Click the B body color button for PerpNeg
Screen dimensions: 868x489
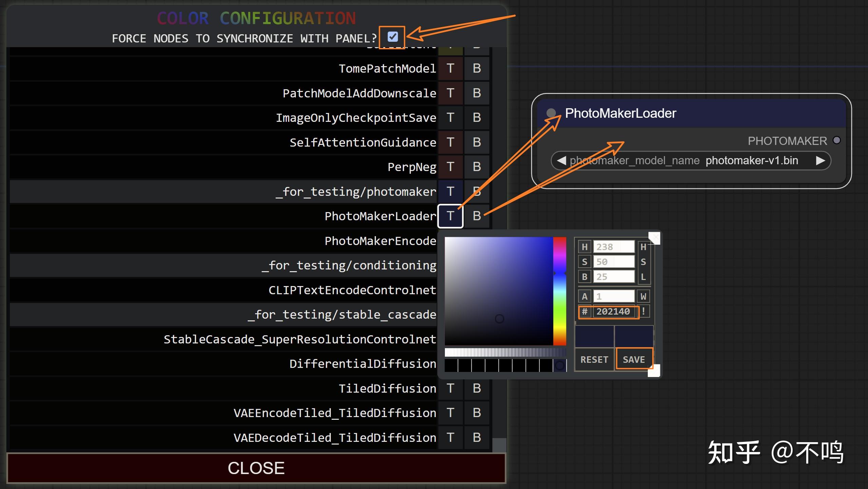click(x=477, y=167)
